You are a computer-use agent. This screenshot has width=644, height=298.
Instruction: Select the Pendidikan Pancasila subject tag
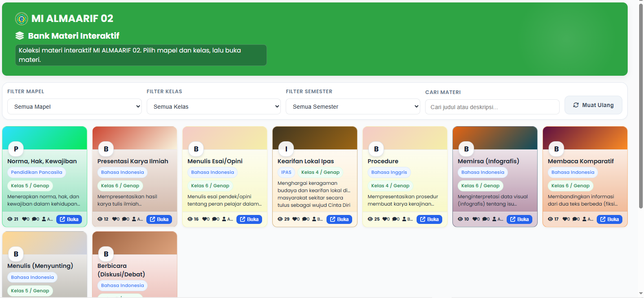click(x=37, y=172)
